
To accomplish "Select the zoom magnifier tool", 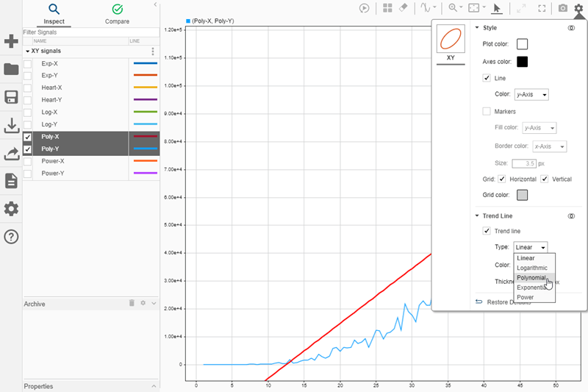I will click(453, 8).
